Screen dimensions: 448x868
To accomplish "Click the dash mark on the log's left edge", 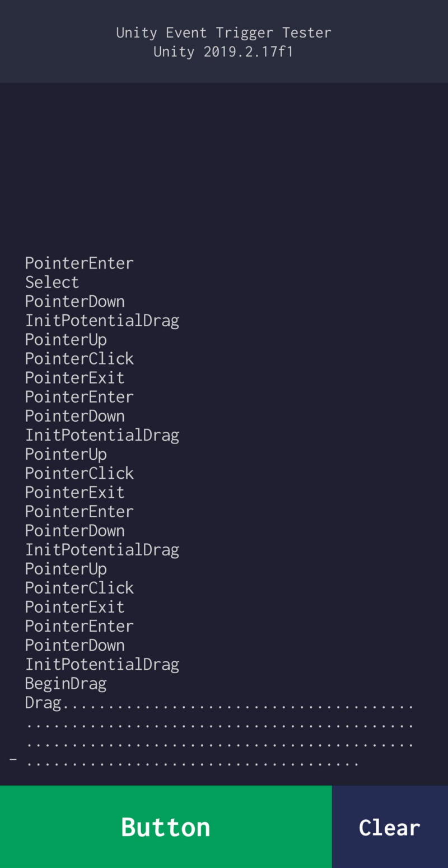I will [13, 758].
